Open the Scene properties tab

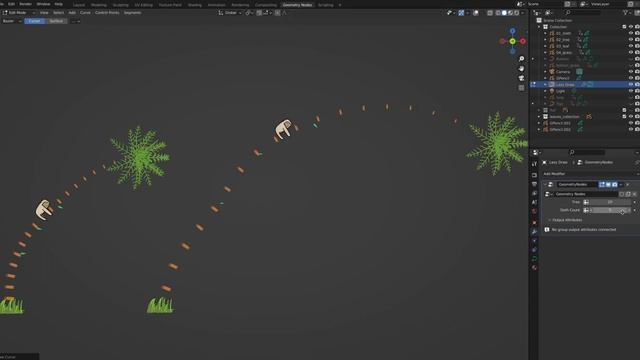[x=534, y=202]
